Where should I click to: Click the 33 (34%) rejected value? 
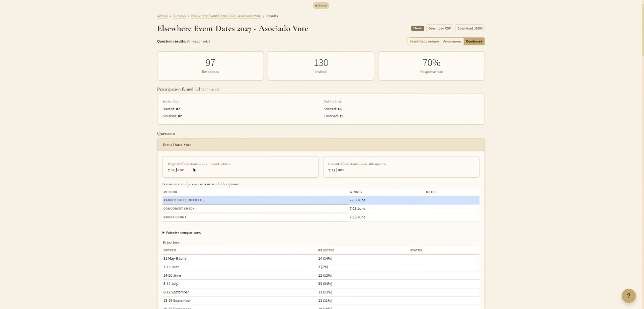pyautogui.click(x=325, y=284)
